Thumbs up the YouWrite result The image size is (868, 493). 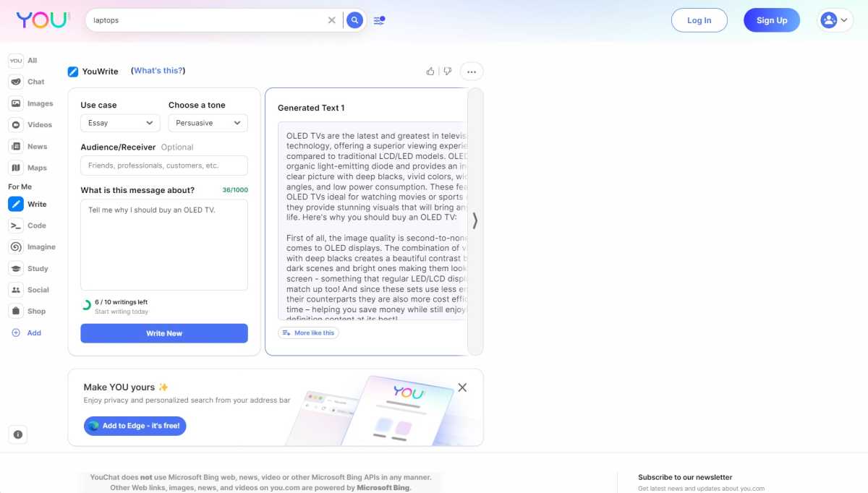[x=430, y=72]
